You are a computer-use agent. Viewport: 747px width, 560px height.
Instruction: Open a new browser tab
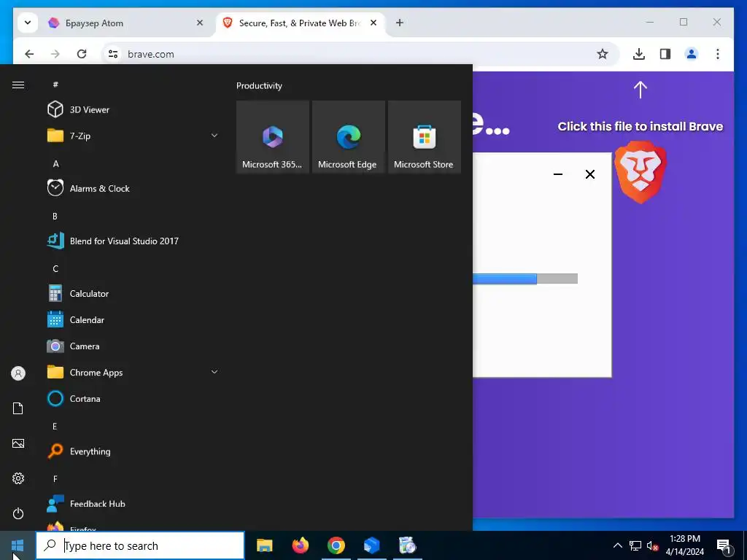tap(400, 23)
